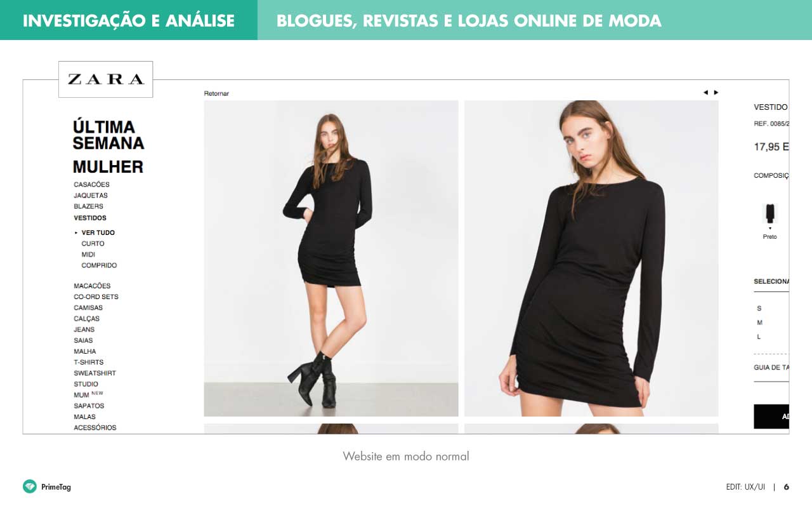Select size L
Image resolution: width=812 pixels, height=508 pixels.
(x=759, y=337)
